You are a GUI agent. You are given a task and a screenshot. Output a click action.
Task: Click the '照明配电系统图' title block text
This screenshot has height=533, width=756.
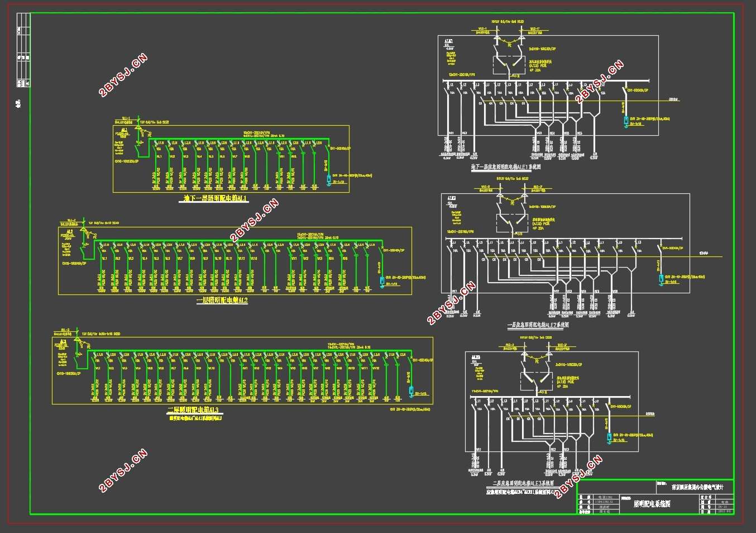point(652,504)
